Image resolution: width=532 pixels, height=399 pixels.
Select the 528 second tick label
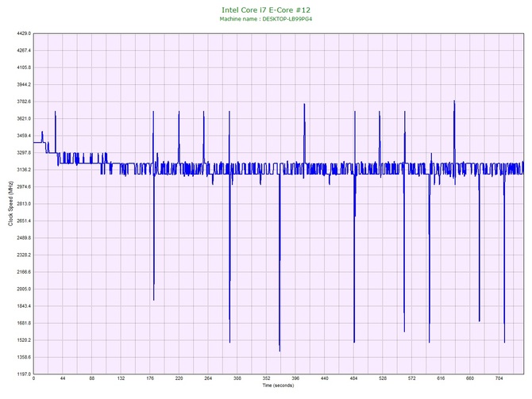coord(384,379)
